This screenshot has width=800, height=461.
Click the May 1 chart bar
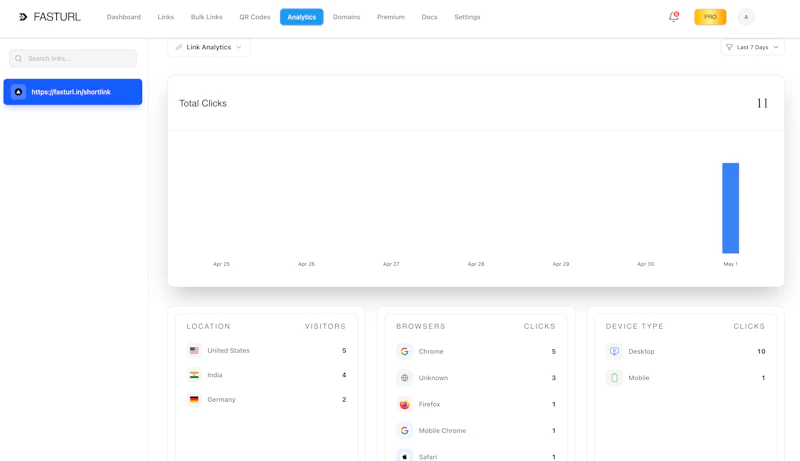[x=730, y=208]
